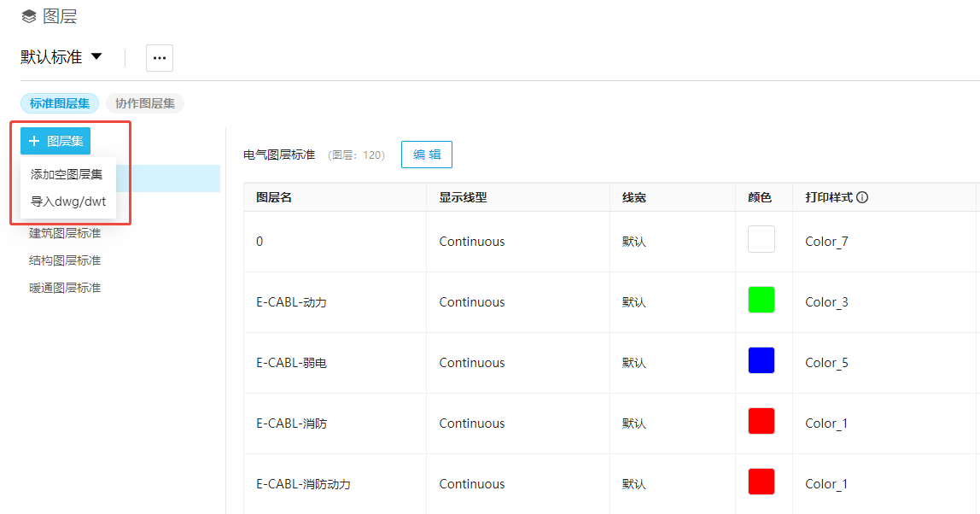The height and width of the screenshot is (514, 980).
Task: Select 建筑图层标准 in the sidebar
Action: tap(65, 233)
